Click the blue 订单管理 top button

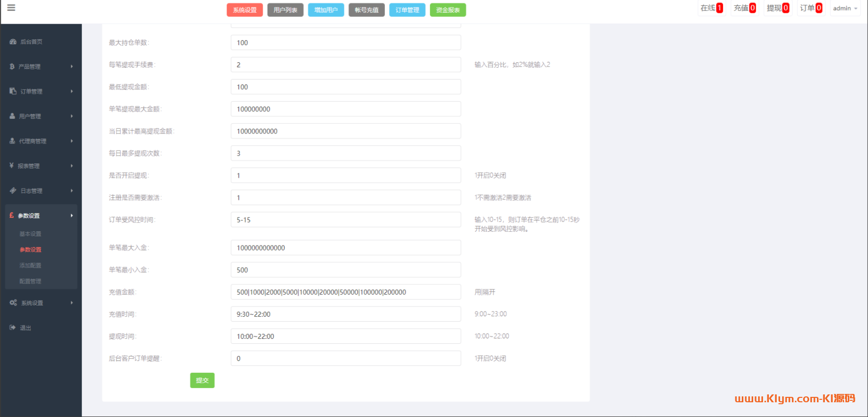click(x=407, y=10)
